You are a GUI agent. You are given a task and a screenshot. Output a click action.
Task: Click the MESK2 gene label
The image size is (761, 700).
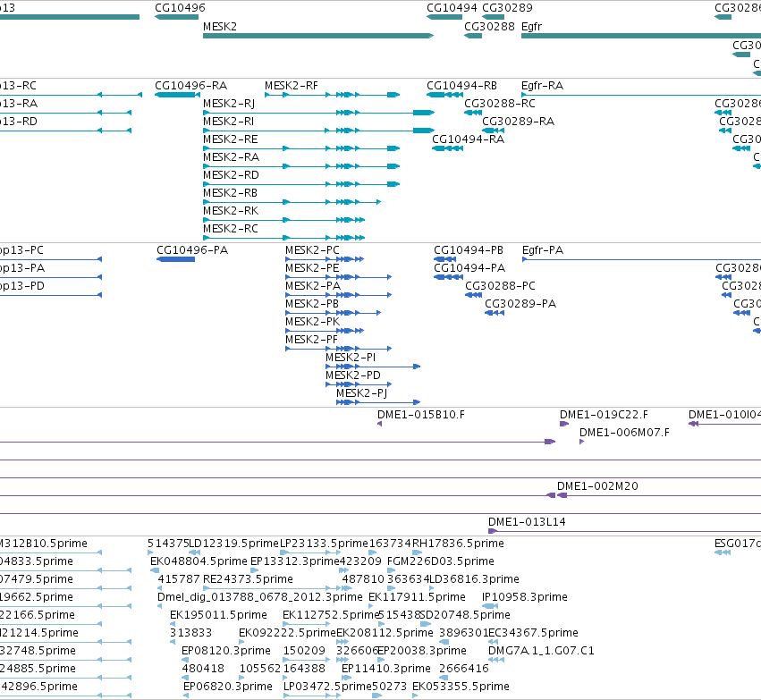[220, 27]
